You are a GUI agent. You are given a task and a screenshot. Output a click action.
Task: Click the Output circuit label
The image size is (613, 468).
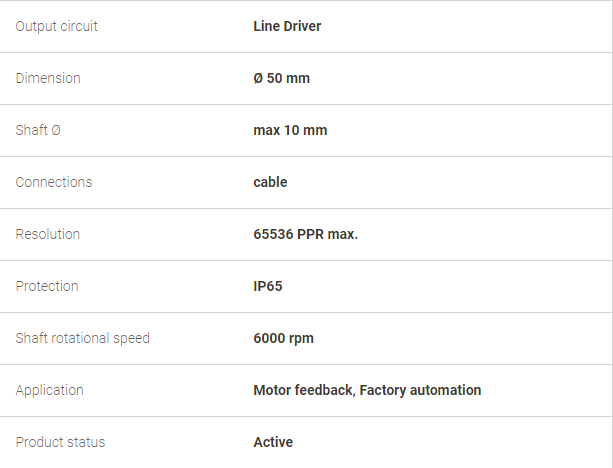[x=56, y=26]
